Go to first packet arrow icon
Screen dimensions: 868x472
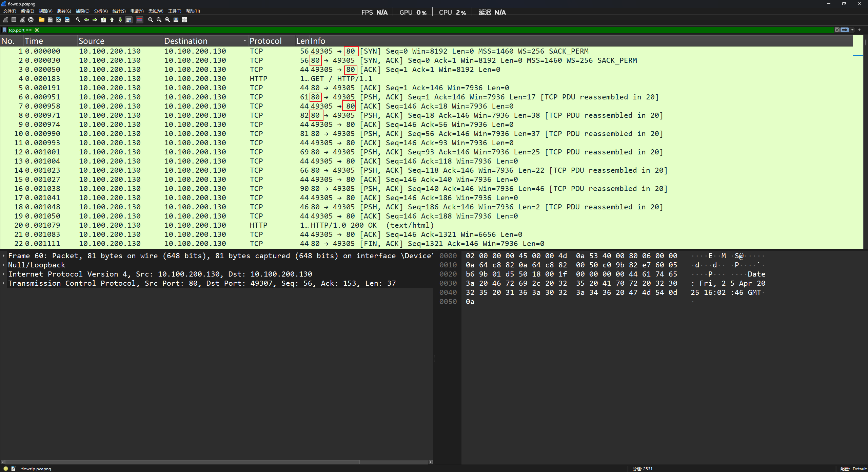[112, 20]
